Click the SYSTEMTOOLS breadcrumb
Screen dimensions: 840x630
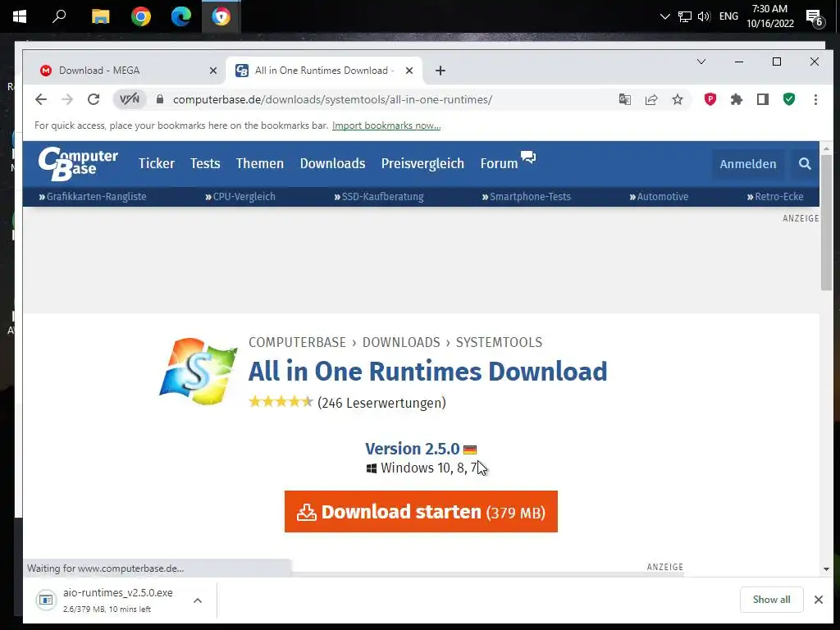[x=499, y=342]
